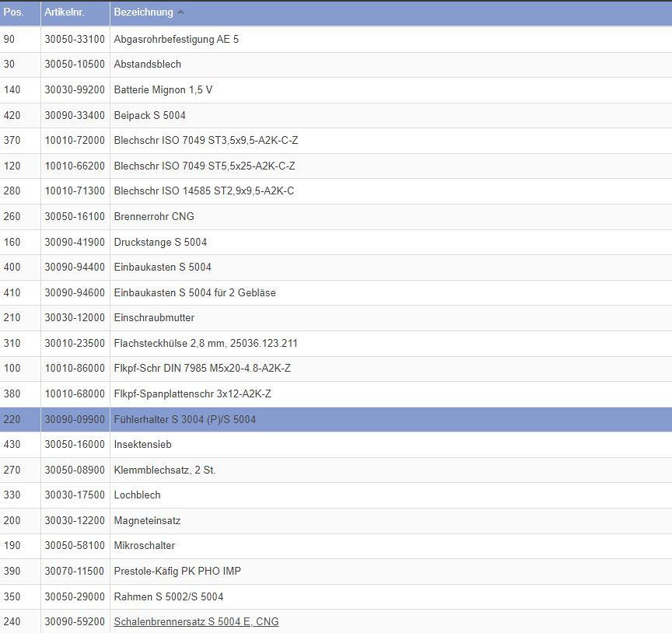Viewport: 672px width, 633px height.
Task: Click the Einschraubmutter row
Action: point(154,317)
